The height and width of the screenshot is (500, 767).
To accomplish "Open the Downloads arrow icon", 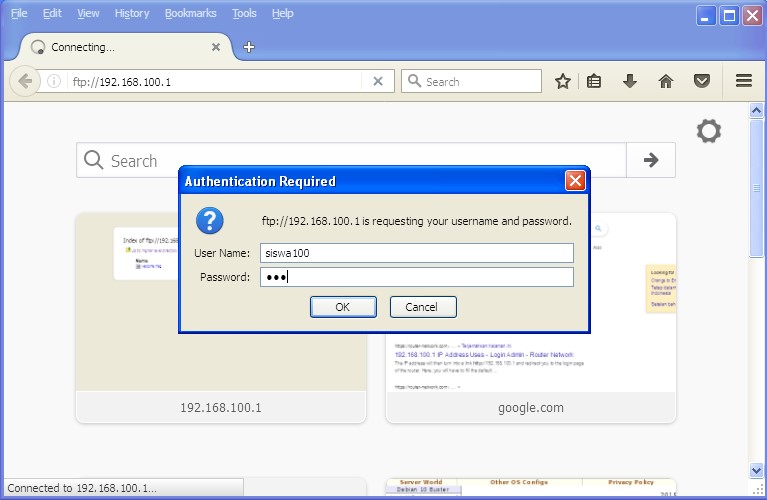I will pyautogui.click(x=630, y=82).
